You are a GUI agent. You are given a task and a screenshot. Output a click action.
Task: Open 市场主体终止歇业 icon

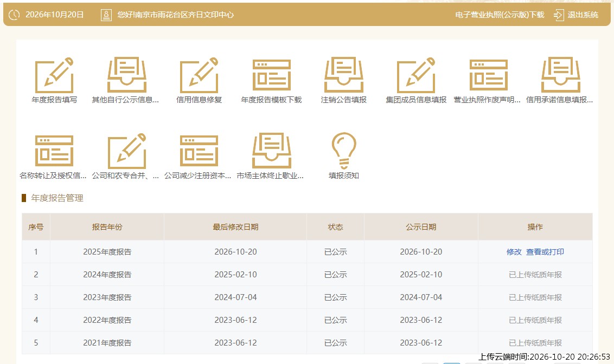point(271,151)
